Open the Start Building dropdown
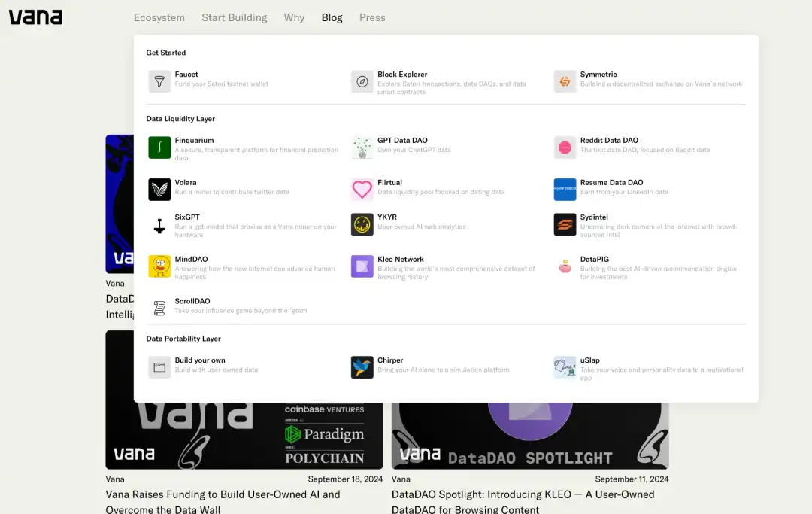812x514 pixels. tap(234, 17)
